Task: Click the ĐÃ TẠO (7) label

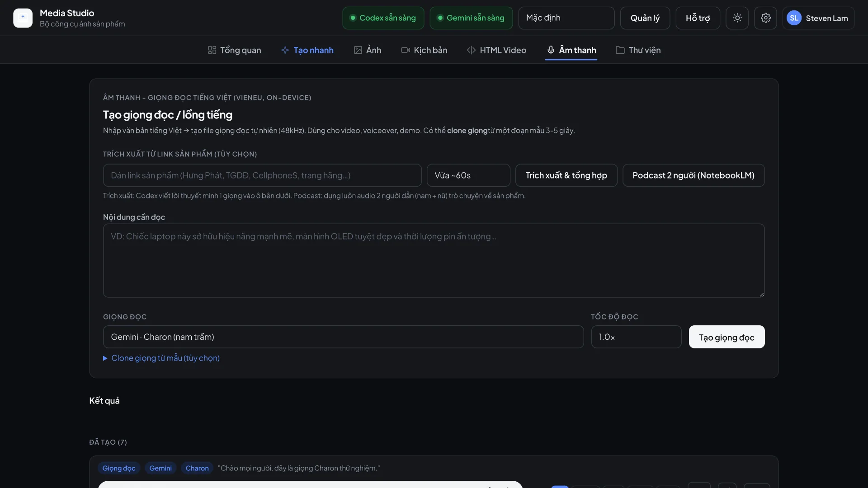Action: coord(108,442)
